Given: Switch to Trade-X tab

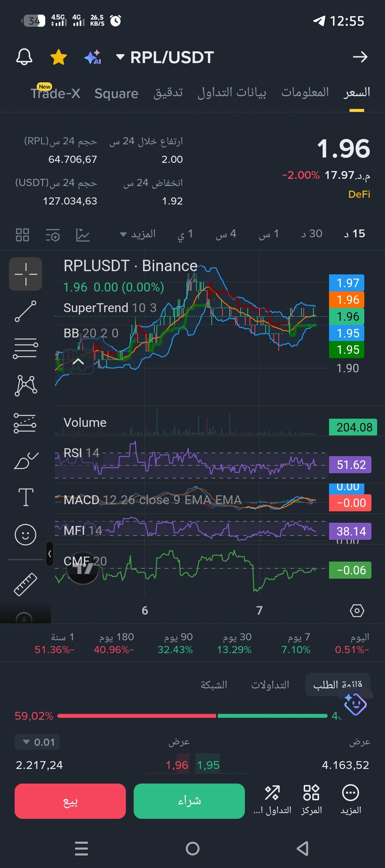Looking at the screenshot, I should [55, 93].
